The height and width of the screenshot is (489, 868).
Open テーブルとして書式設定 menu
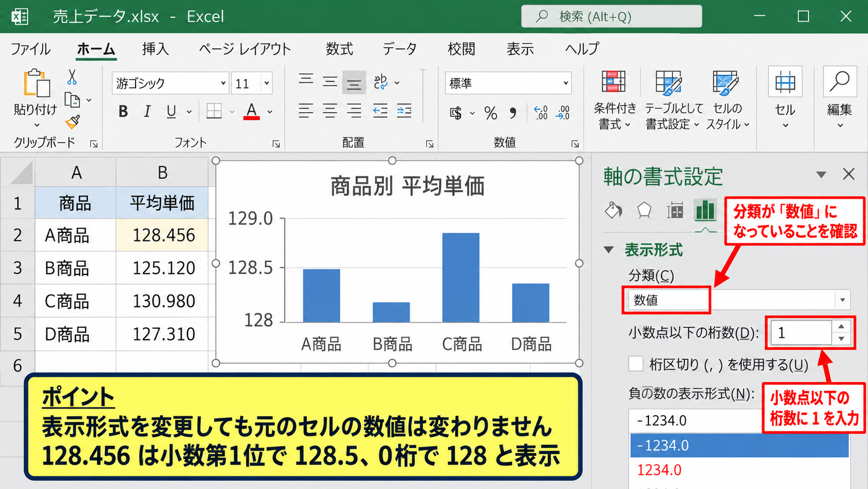[673, 100]
